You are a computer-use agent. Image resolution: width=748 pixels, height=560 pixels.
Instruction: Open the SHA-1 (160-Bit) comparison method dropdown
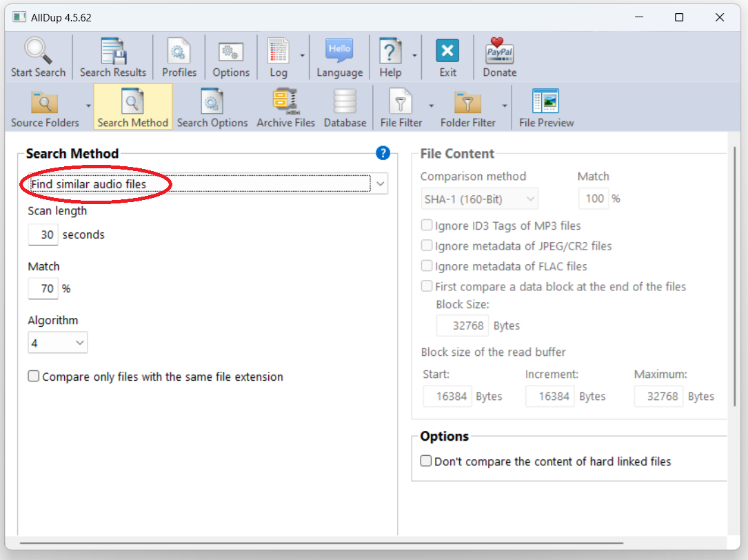click(479, 199)
